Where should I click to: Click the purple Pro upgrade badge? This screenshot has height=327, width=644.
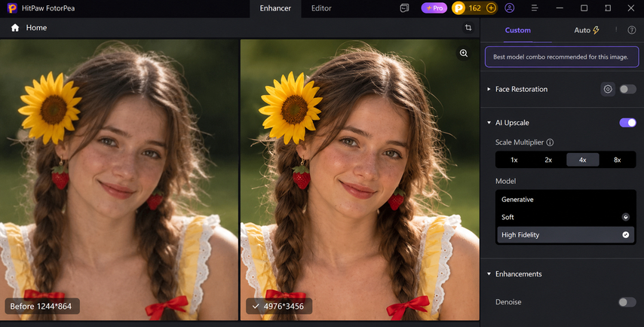(434, 8)
